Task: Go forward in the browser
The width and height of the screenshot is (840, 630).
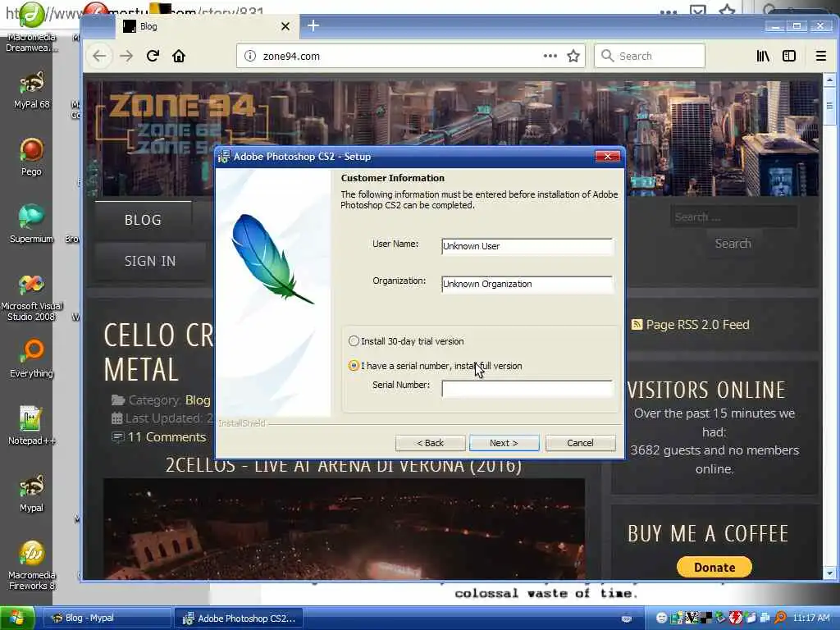Action: click(126, 56)
